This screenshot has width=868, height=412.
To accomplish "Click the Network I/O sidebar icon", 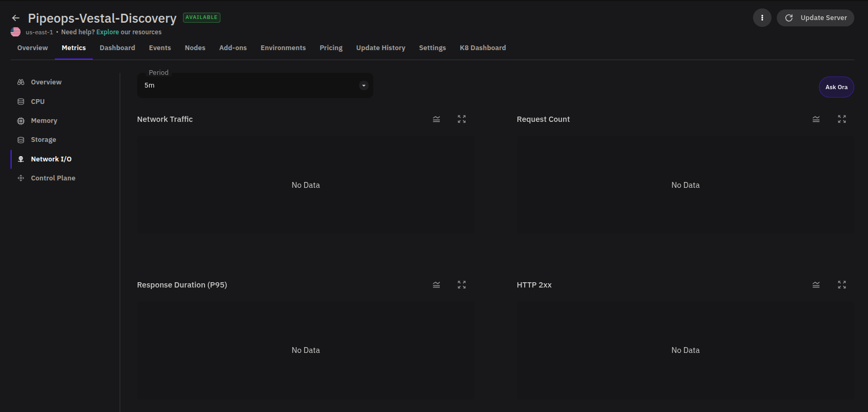I will (21, 159).
